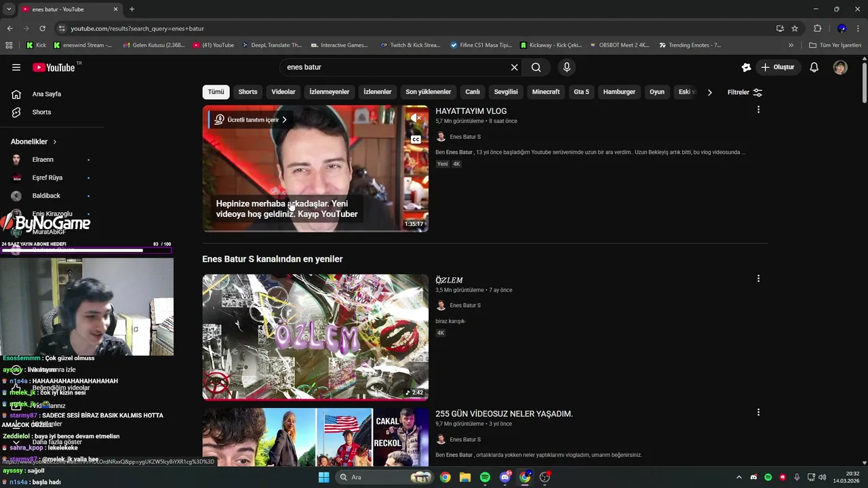868x488 pixels.
Task: Open the 255 GÜN VİDEOSUZ NELER YAŞADIM title
Action: point(504,414)
